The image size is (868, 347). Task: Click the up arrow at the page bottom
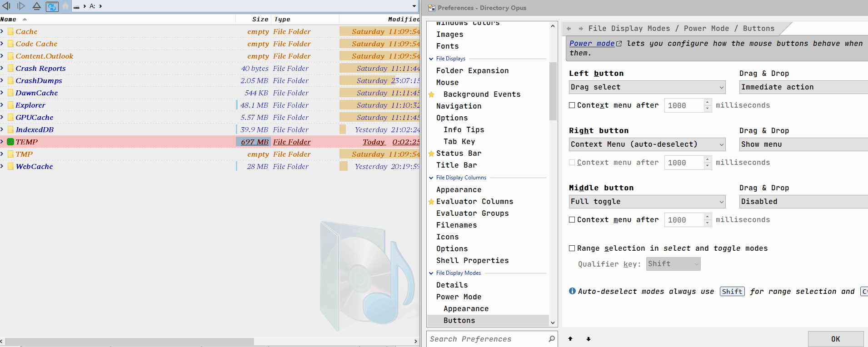(x=570, y=339)
